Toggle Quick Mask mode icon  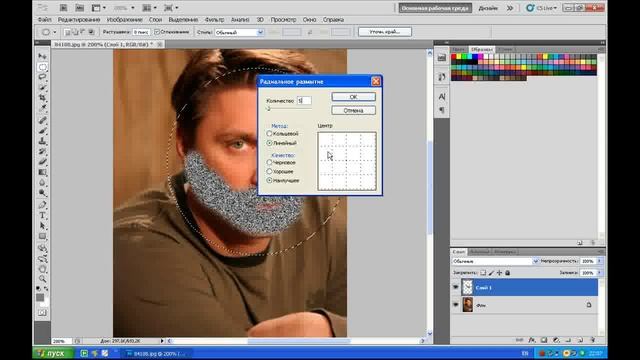click(42, 313)
